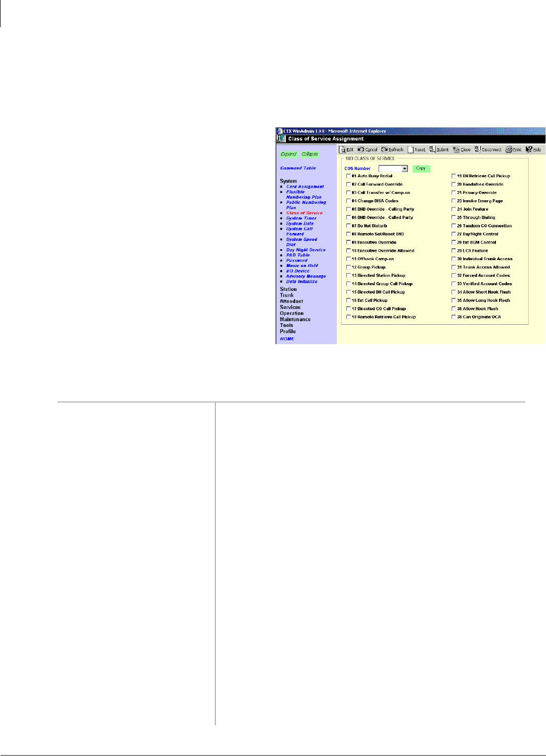Click the Print toolbar button
The width and height of the screenshot is (546, 756).
pyautogui.click(x=514, y=149)
